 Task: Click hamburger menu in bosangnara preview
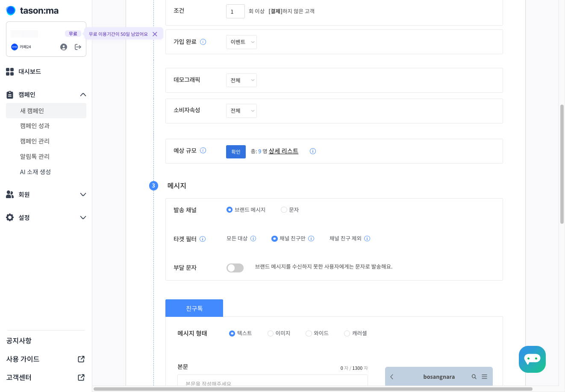pyautogui.click(x=484, y=377)
